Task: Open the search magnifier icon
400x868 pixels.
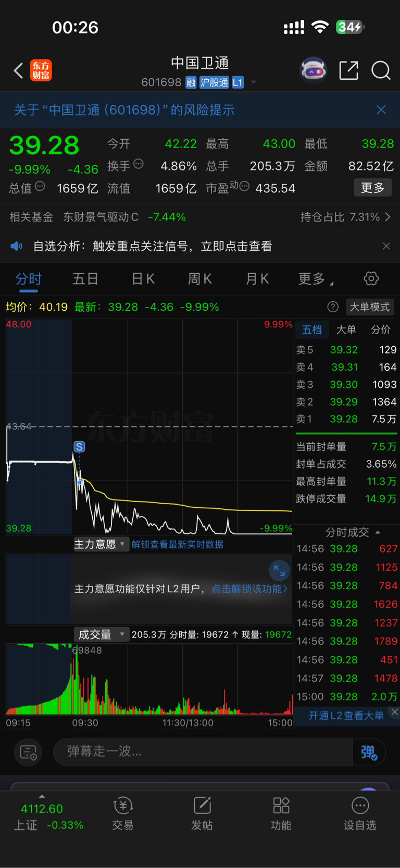Action: 381,70
